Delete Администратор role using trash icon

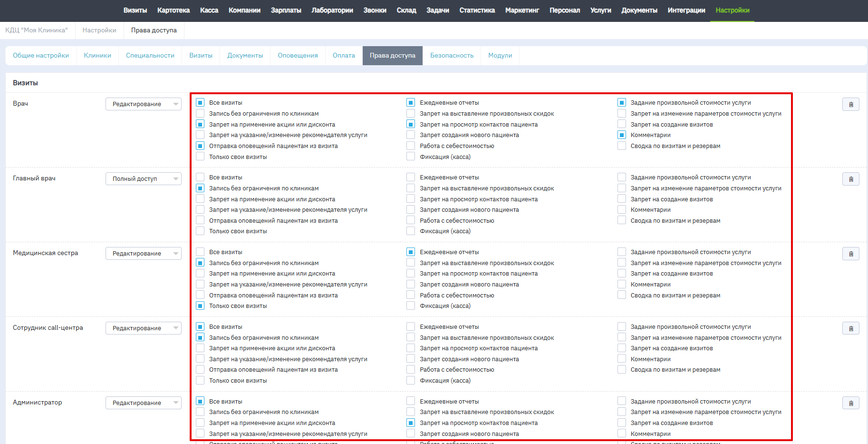pyautogui.click(x=850, y=403)
